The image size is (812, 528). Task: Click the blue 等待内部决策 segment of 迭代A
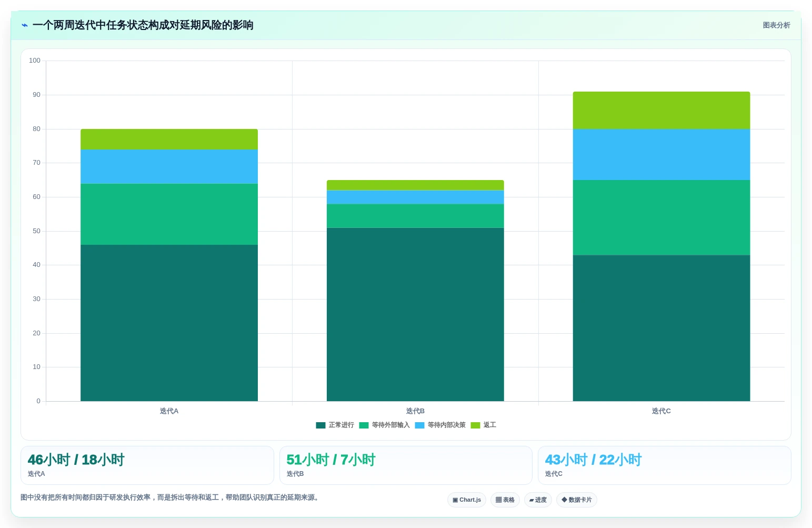point(169,166)
